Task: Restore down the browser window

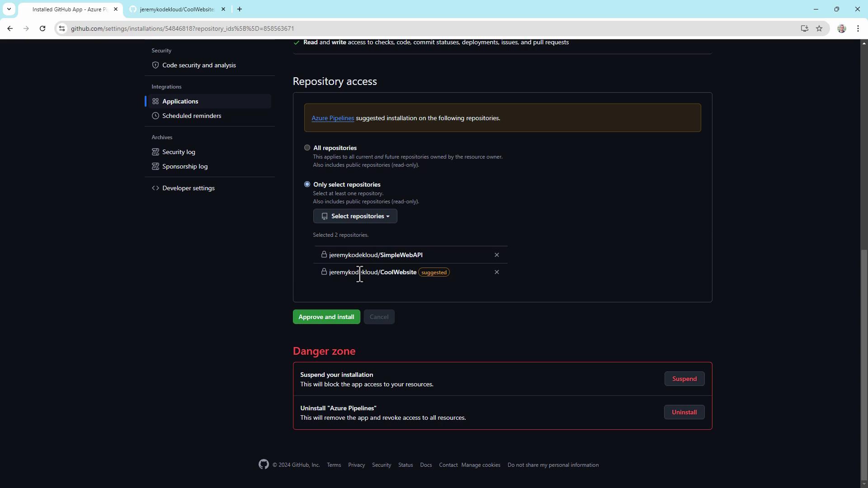Action: 837,9
